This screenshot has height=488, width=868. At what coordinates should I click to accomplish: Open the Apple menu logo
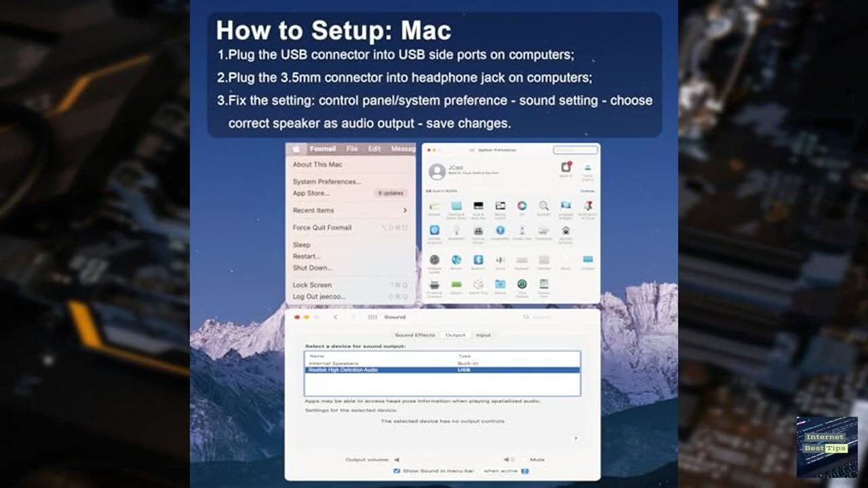pos(296,149)
